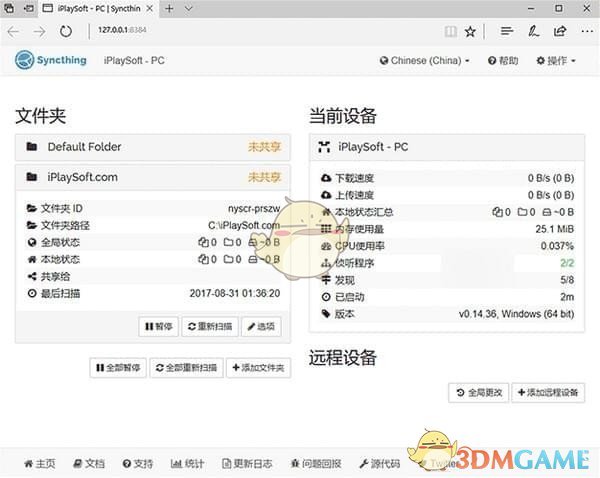Click the Syncthing logo
Screen dimensions: 600x478
click(51, 60)
